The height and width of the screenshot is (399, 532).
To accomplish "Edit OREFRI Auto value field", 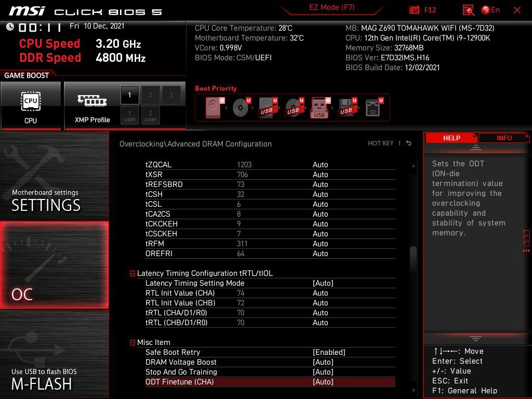I will pyautogui.click(x=320, y=253).
